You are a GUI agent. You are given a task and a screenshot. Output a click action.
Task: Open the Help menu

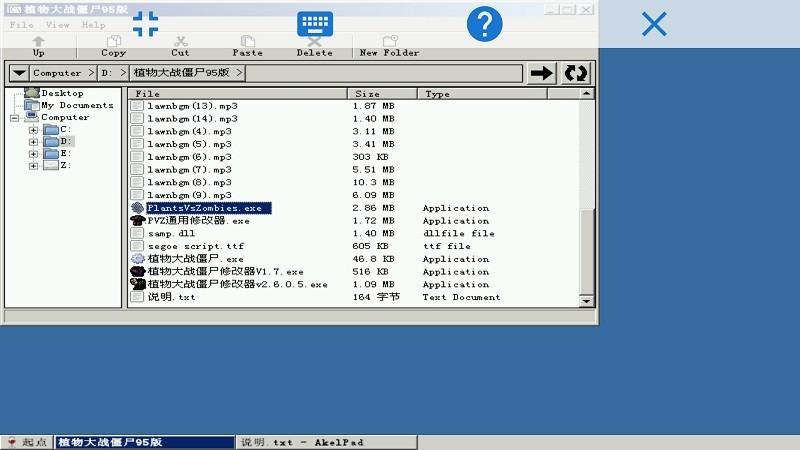(93, 25)
